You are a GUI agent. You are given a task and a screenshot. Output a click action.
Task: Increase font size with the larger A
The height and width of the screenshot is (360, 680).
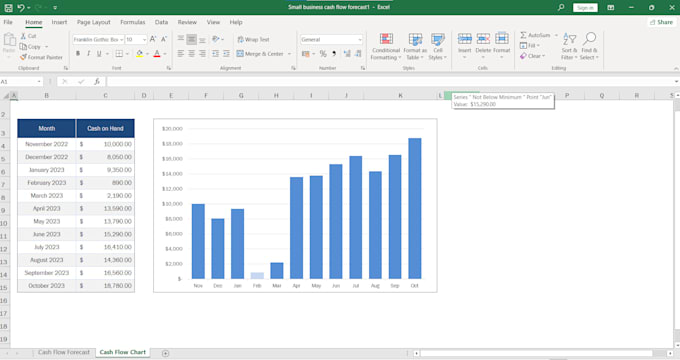(x=153, y=39)
